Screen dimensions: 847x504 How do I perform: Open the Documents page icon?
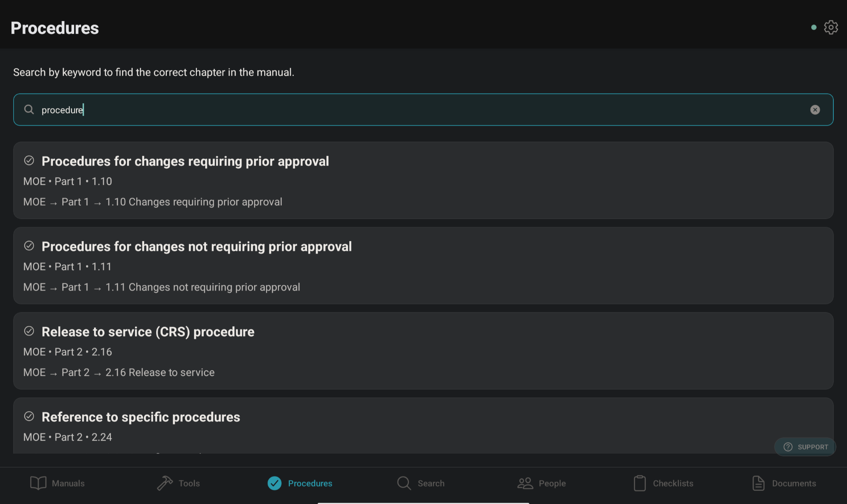pos(758,483)
